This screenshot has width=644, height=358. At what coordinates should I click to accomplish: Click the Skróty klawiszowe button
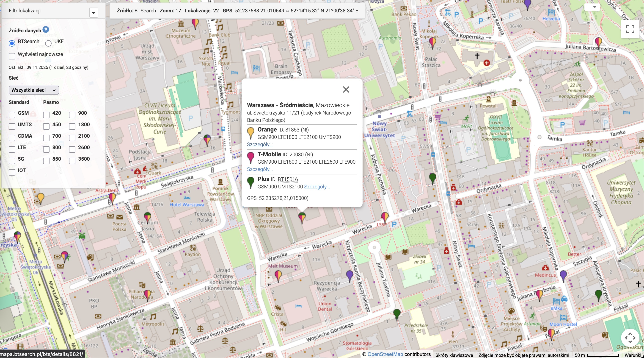[454, 355]
